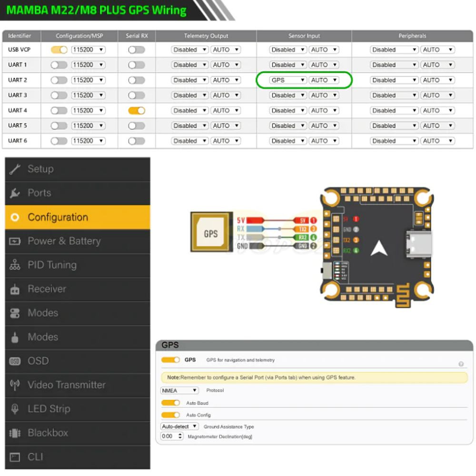476x476 pixels.
Task: Click the Receiver icon in the sidebar
Action: point(15,289)
